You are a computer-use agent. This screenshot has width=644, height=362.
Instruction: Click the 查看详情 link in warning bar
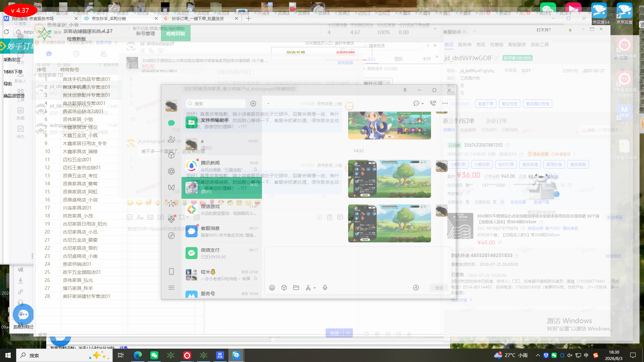[104, 43]
